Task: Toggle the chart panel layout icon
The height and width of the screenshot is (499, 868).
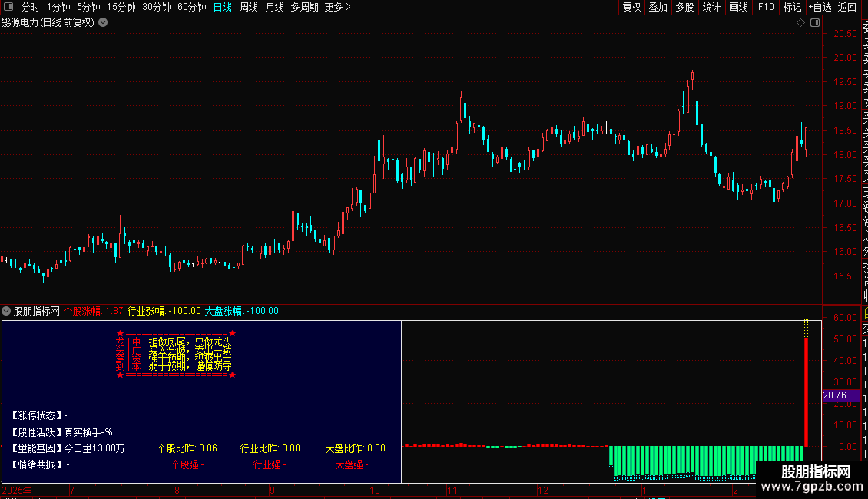Action: [815, 23]
